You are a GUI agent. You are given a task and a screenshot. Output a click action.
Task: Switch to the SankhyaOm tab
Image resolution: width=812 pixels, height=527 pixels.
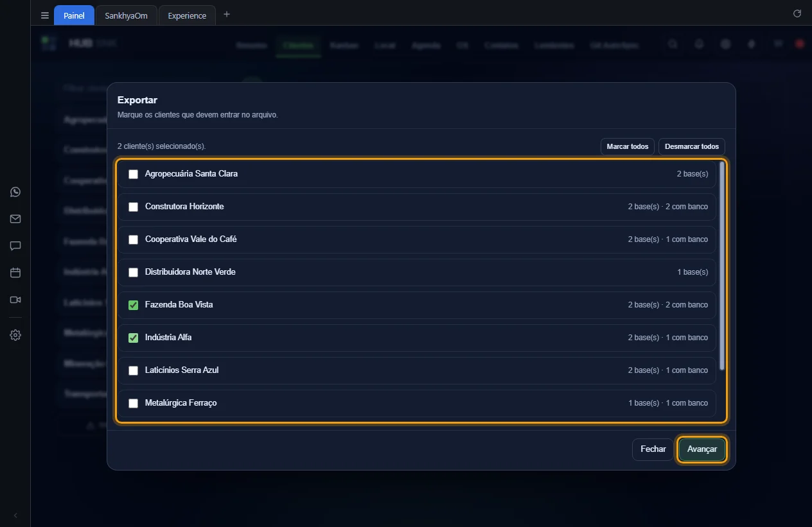[127, 15]
